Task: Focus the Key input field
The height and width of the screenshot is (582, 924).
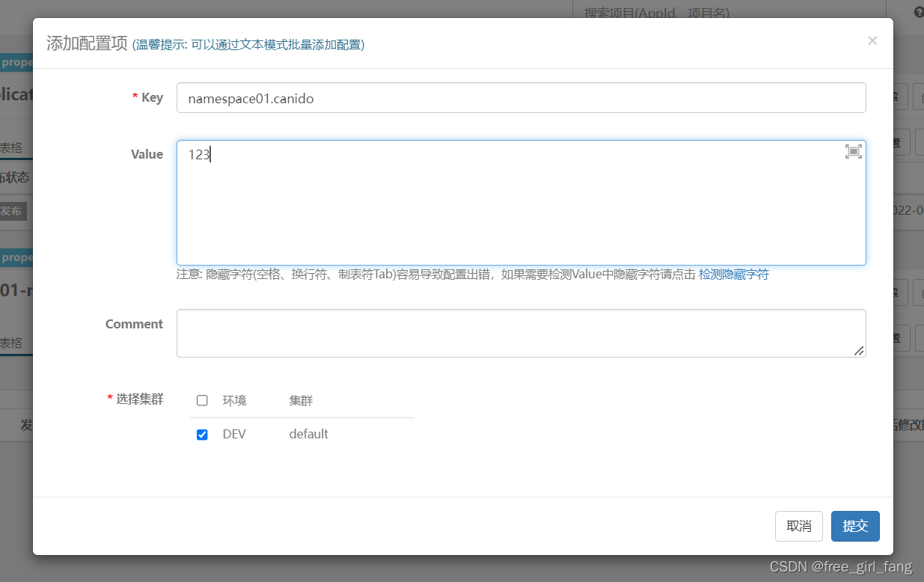Action: point(521,97)
